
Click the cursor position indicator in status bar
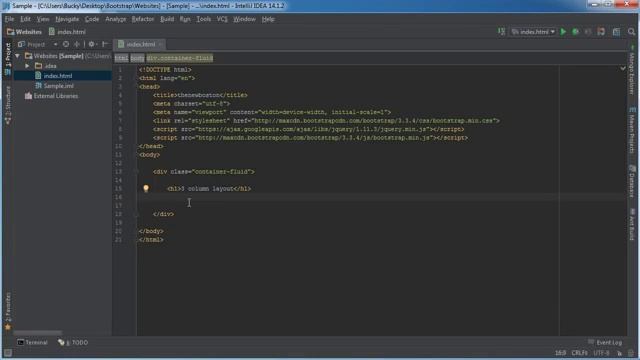[560, 353]
